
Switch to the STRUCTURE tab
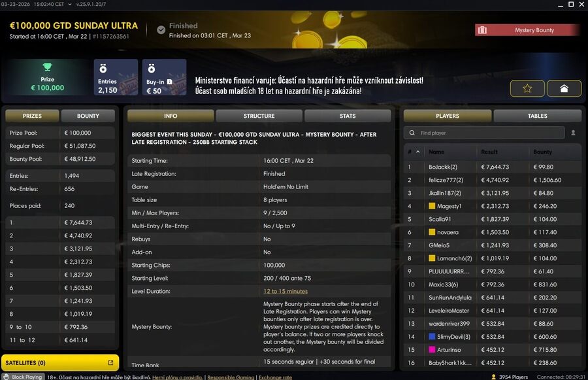point(259,116)
